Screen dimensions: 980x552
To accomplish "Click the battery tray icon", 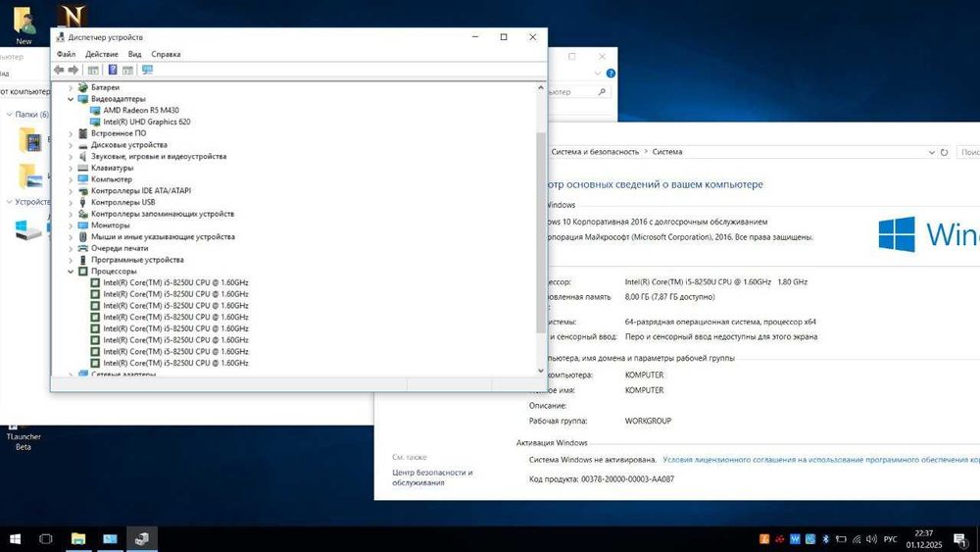I will tap(841, 539).
